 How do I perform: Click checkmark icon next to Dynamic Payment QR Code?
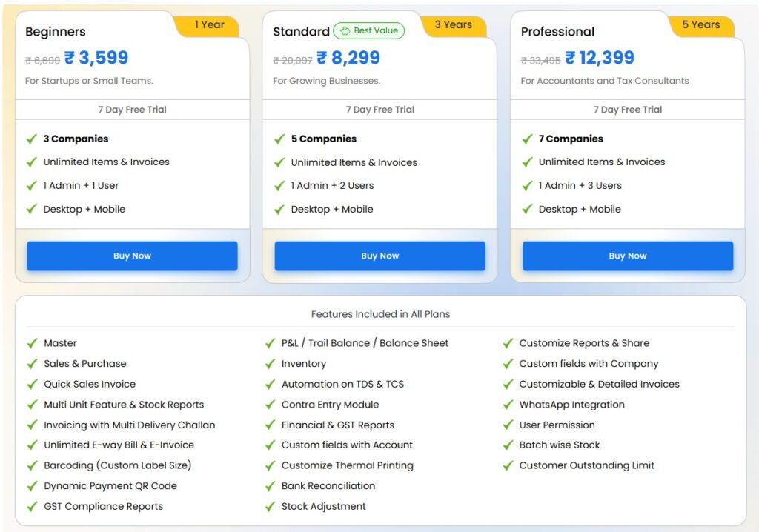tap(32, 486)
